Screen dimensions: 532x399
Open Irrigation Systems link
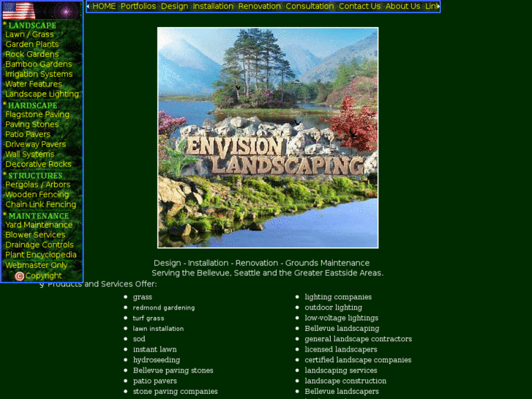(39, 74)
